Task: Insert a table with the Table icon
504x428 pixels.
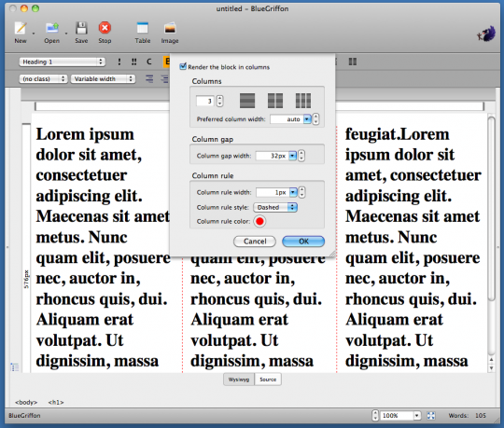Action: [x=143, y=28]
